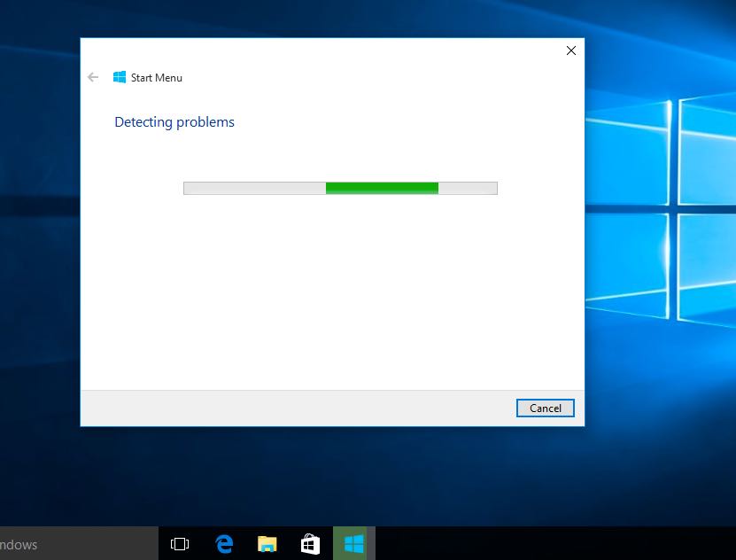The image size is (736, 560).
Task: Close the troubleshooter window
Action: (570, 51)
